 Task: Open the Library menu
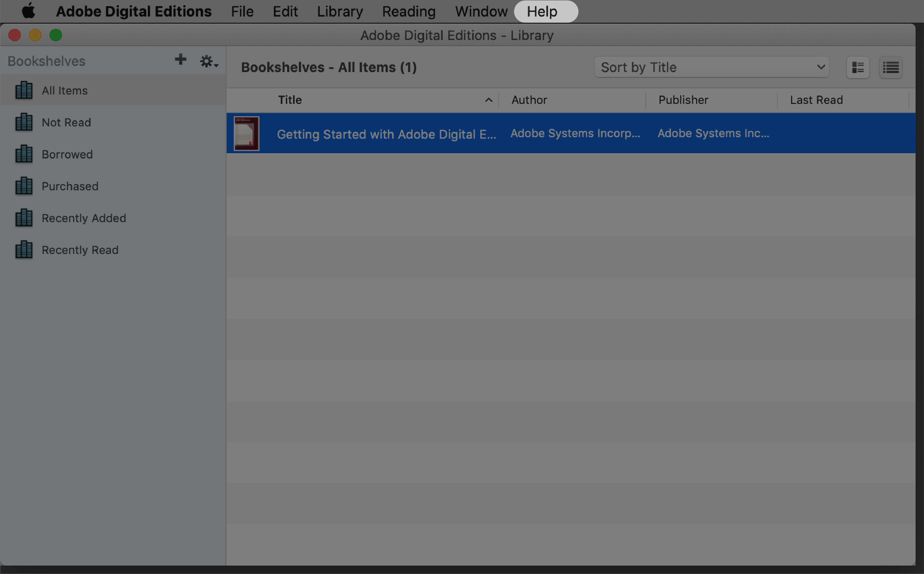[340, 11]
